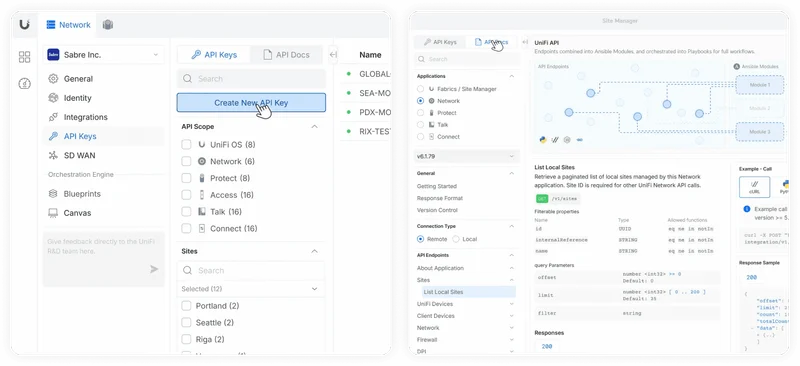Viewport: 800px width, 366px height.
Task: Click the cURL slashes icon under the API diagram
Action: [x=555, y=139]
